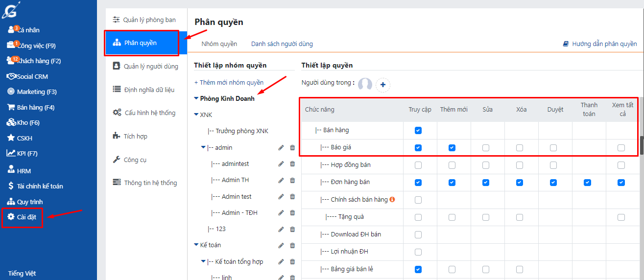
Task: Collapse the XNK tree node
Action: point(196,115)
